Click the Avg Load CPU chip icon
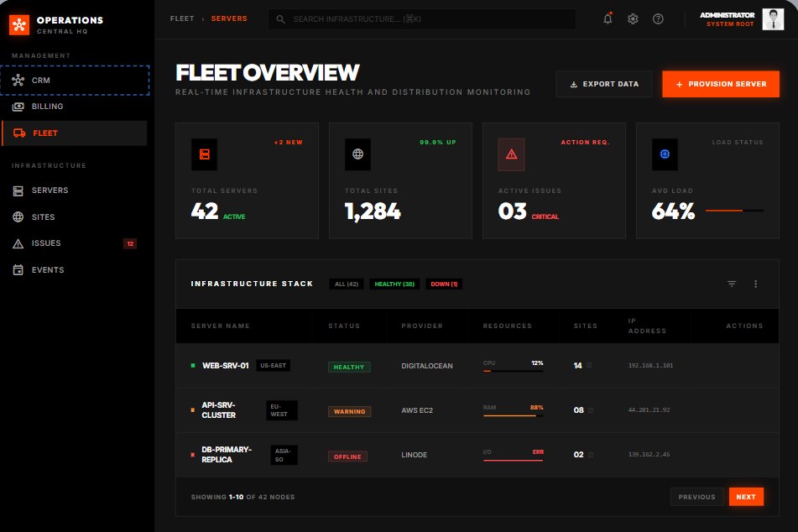Viewport: 798px width, 532px height. (665, 154)
